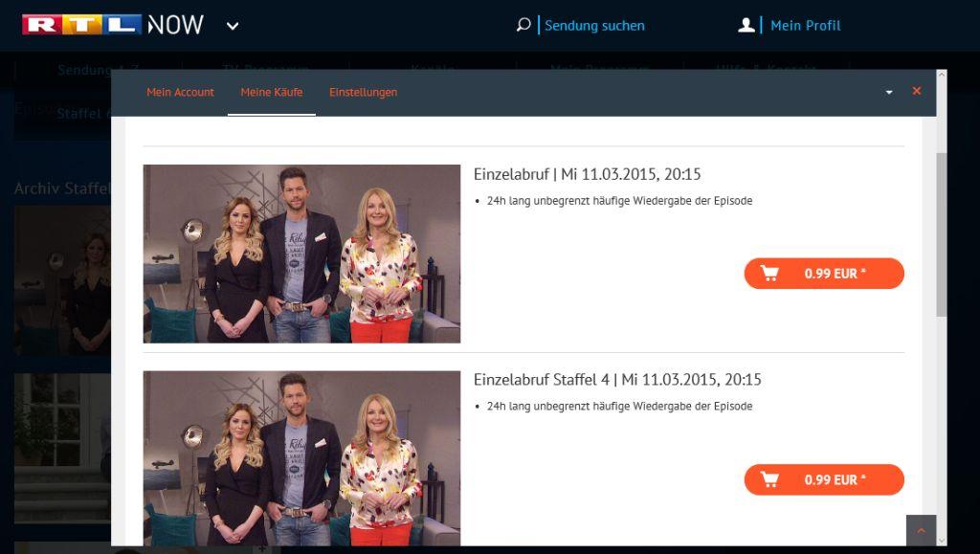The image size is (980, 554).
Task: Click the title 'Einzelabruf | Mi 11.03.2015, 20:15'
Action: tap(587, 174)
